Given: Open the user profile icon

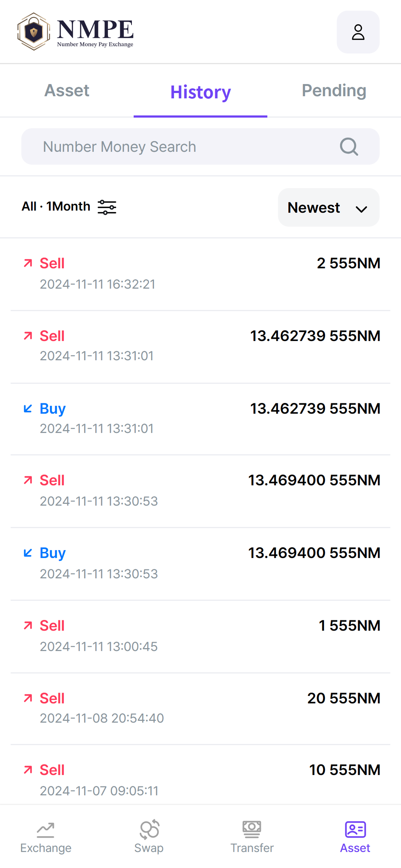Looking at the screenshot, I should 358,32.
